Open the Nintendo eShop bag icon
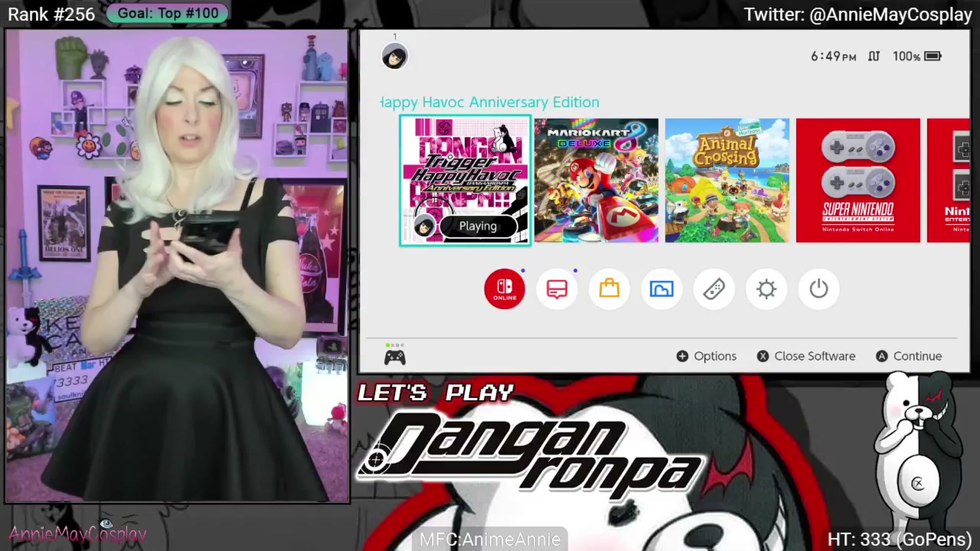 point(609,289)
